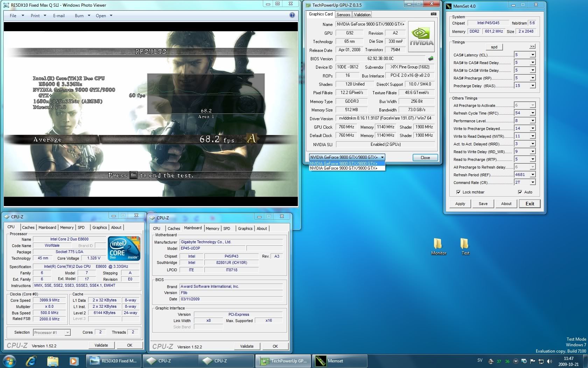Click the GPU-Z BIOS Version field
This screenshot has height=368, width=588.
coord(380,59)
